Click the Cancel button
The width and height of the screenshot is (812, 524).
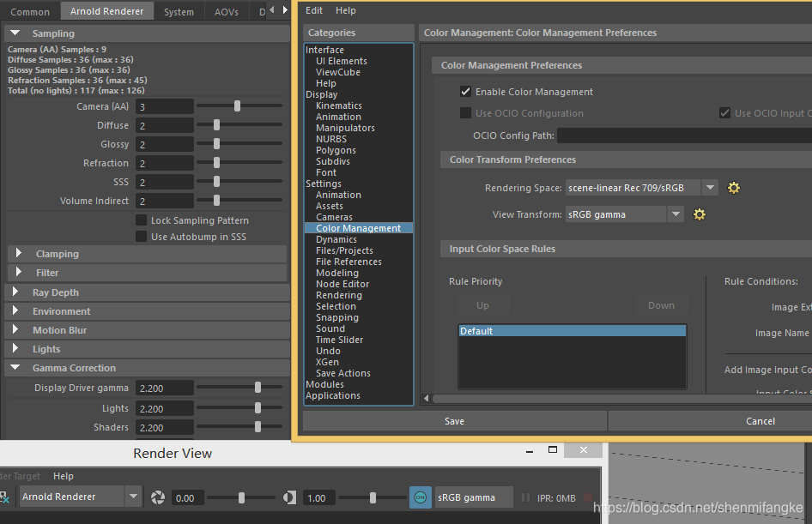coord(760,421)
